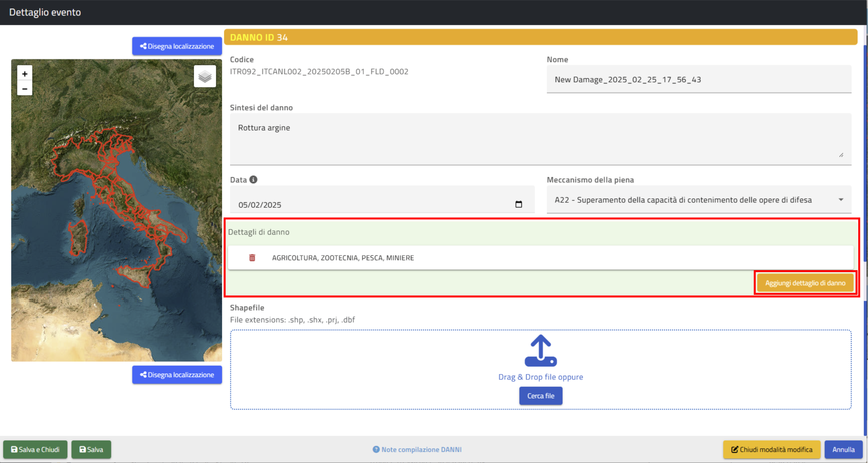This screenshot has height=463, width=868.
Task: Delete the AGRICOLTURA damage detail with trash icon
Action: pyautogui.click(x=252, y=258)
